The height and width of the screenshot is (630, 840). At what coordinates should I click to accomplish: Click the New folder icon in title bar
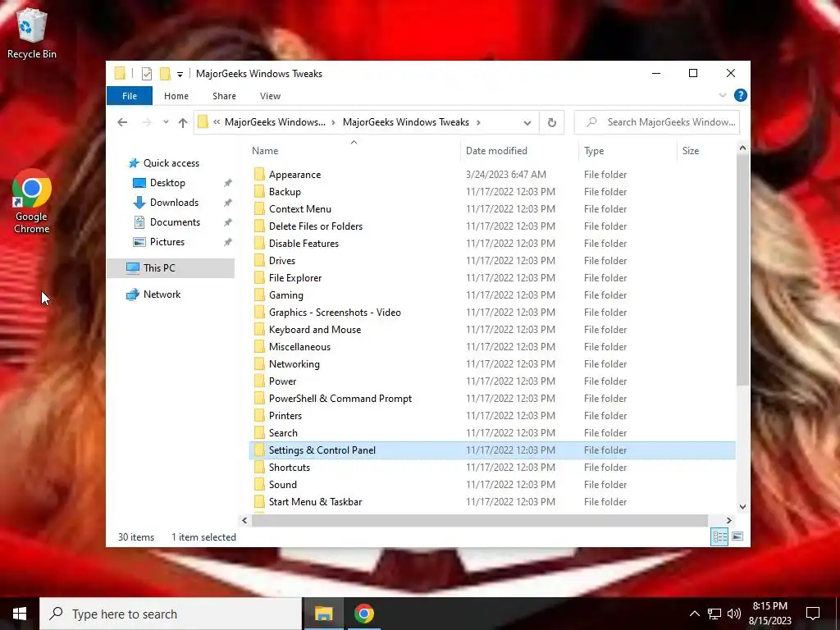pos(166,74)
